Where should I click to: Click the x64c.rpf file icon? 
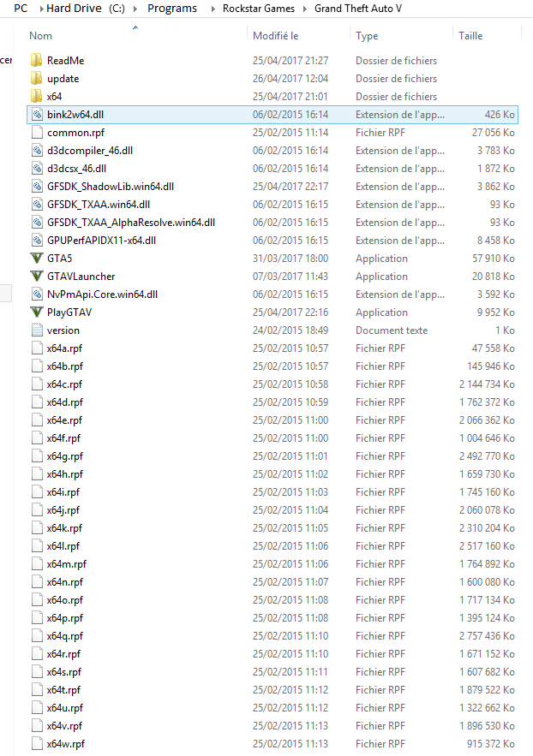click(x=37, y=384)
